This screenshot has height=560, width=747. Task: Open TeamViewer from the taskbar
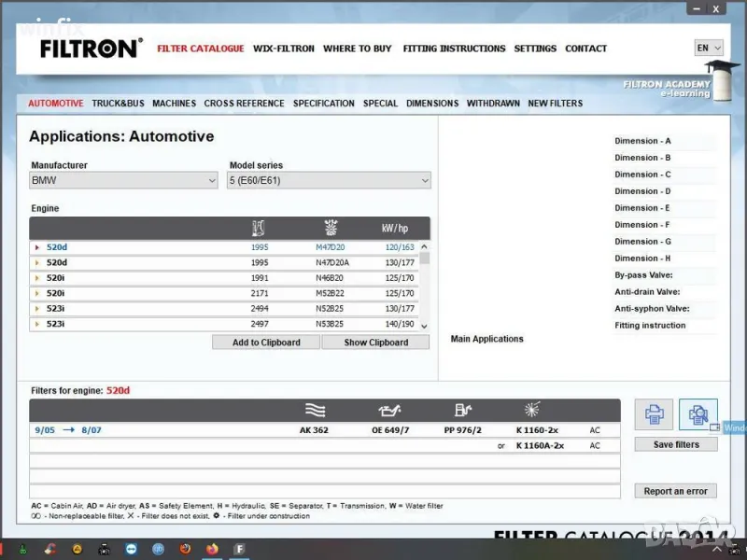click(x=131, y=549)
